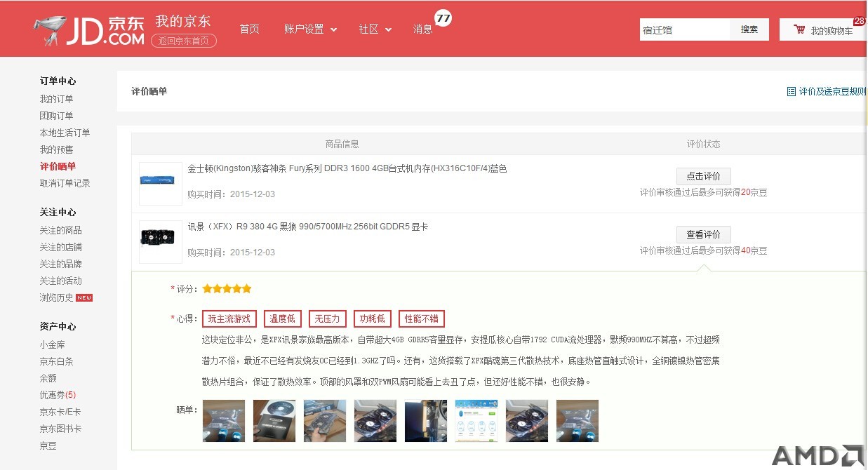The image size is (868, 470).
Task: Click 点击评价 for Kingston memory
Action: (703, 176)
